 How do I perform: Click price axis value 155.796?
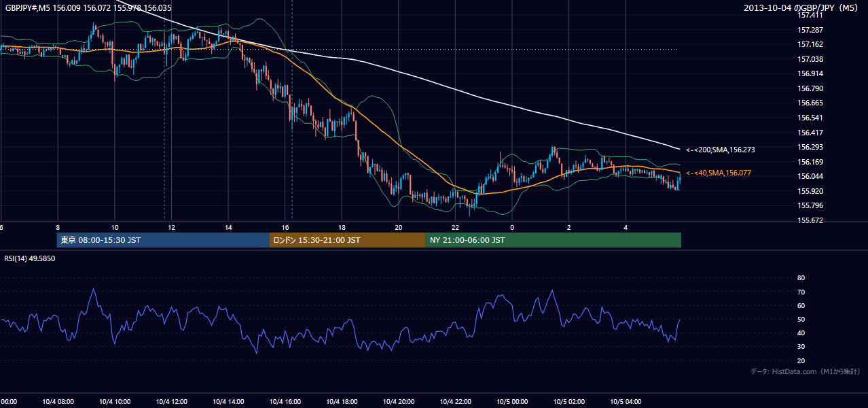[810, 205]
